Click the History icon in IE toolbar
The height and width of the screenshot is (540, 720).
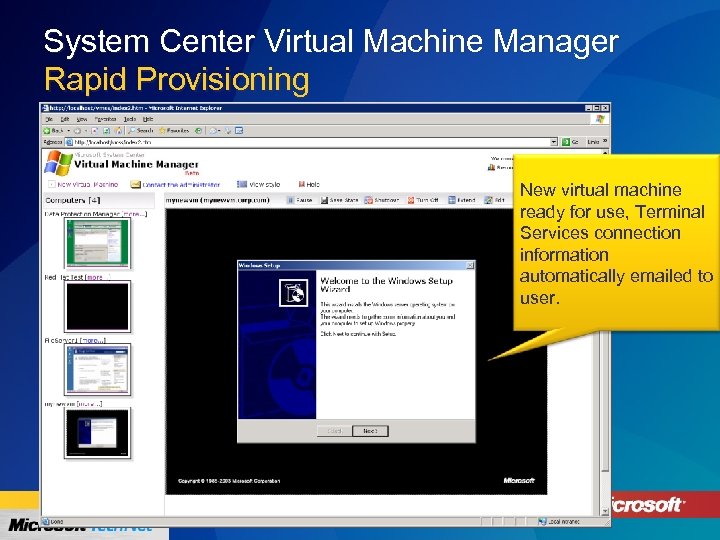click(x=198, y=131)
